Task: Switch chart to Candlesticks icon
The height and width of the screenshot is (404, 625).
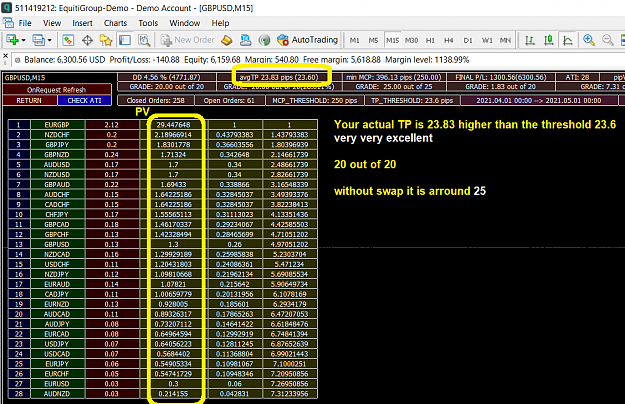Action: (549, 40)
